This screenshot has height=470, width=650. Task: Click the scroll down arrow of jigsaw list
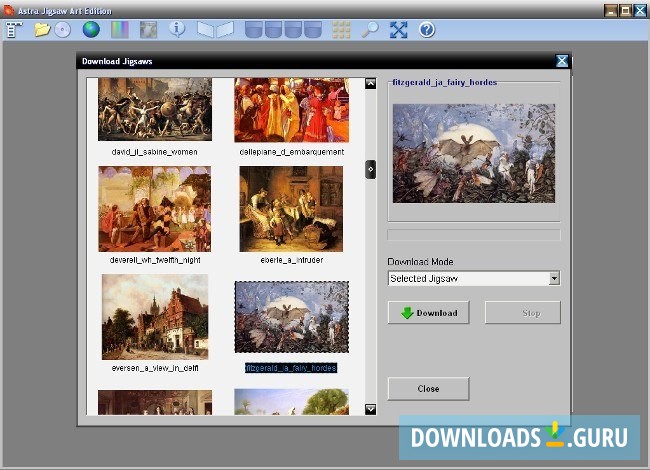coord(371,409)
